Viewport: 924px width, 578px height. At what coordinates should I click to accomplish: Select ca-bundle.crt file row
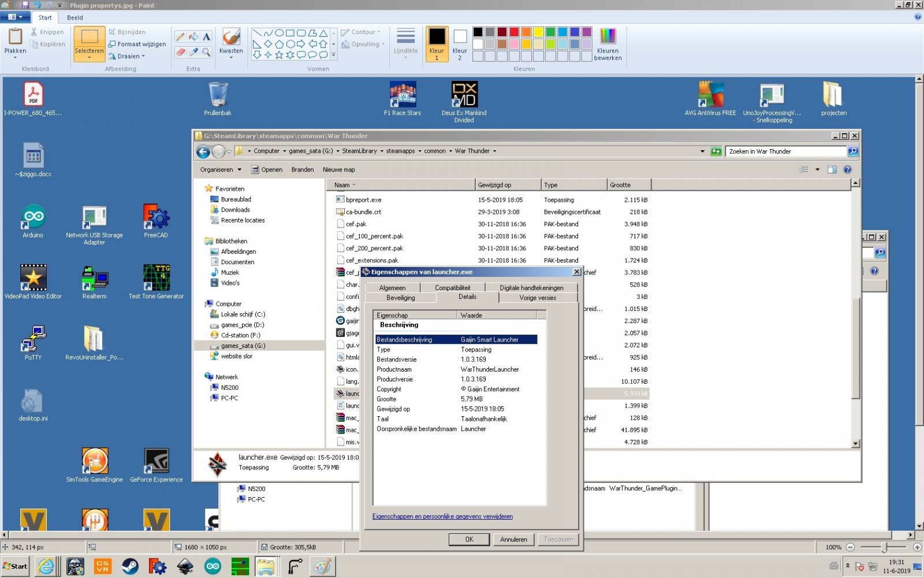(x=491, y=212)
